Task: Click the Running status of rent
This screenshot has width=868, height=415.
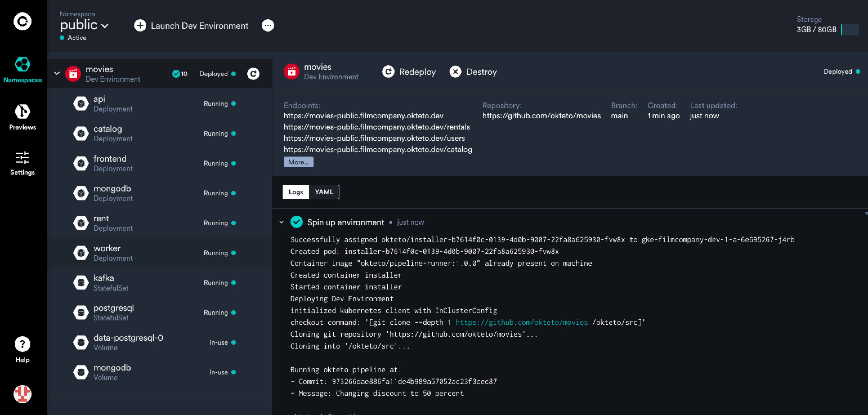Action: click(x=219, y=223)
